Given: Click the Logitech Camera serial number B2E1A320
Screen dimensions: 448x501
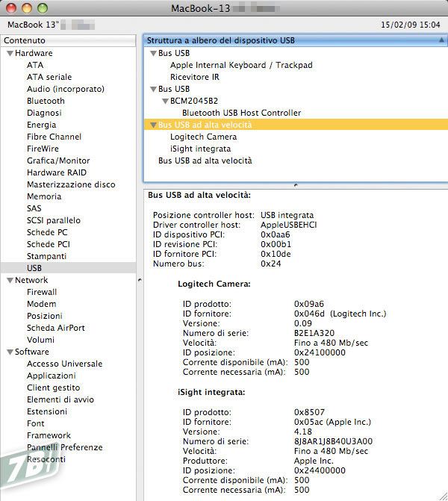Looking at the screenshot, I should pyautogui.click(x=314, y=333).
